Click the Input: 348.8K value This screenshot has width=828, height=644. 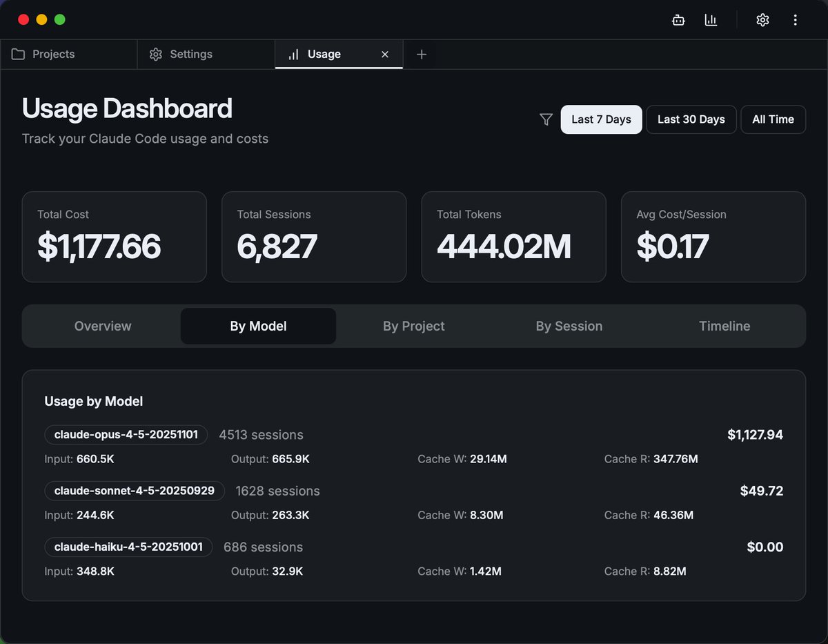[x=79, y=571]
